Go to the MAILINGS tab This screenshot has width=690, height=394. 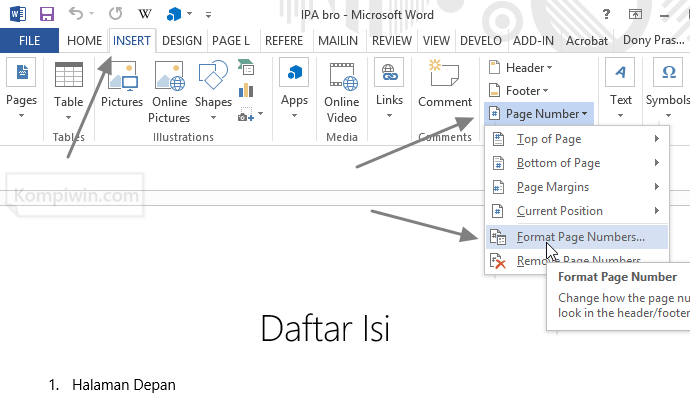click(338, 41)
